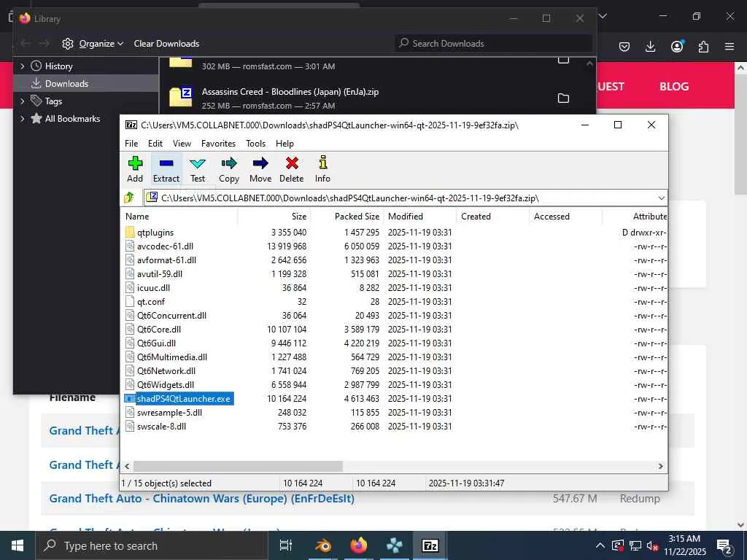Select shadPS4QtLauncher.exe file row

179,399
